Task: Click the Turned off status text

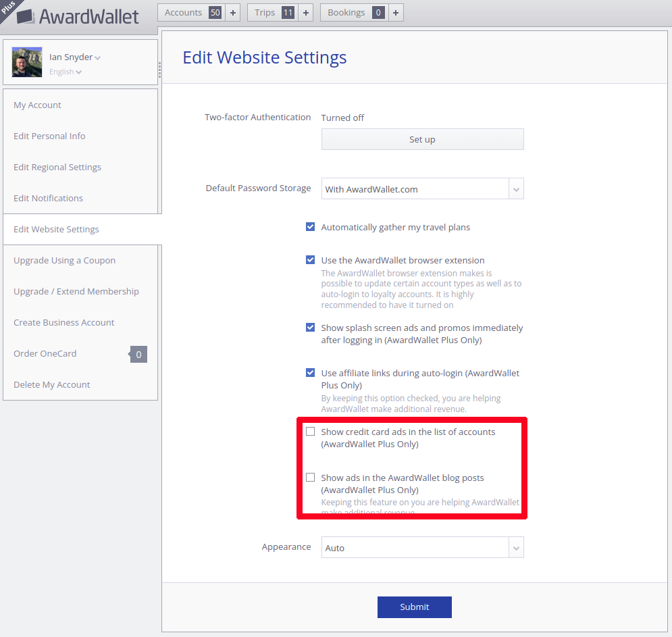Action: pos(342,118)
